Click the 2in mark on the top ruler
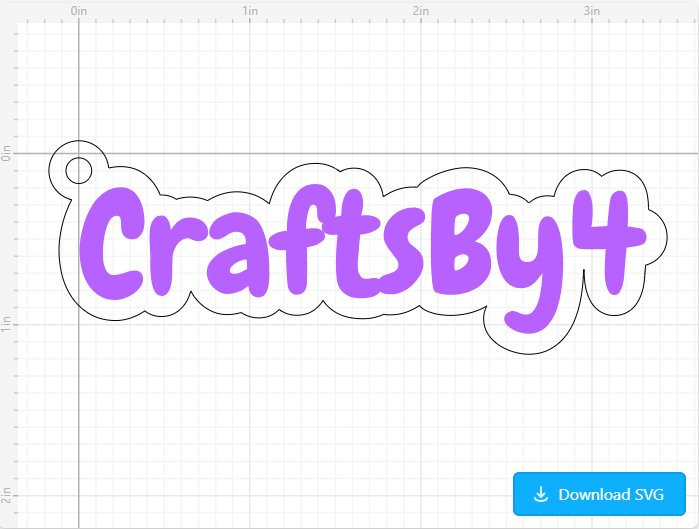This screenshot has height=529, width=699. [x=421, y=11]
